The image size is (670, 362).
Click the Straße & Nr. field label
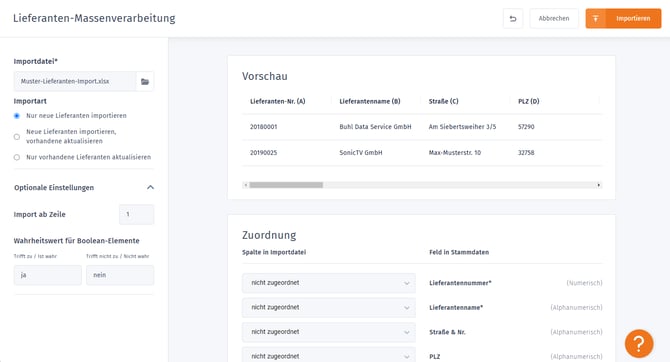[447, 332]
